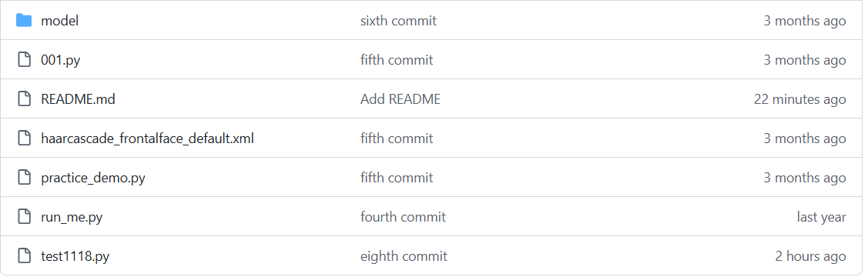Click the file icon for haarcascade_frontalface_default.xml
868x277 pixels.
pos(24,138)
